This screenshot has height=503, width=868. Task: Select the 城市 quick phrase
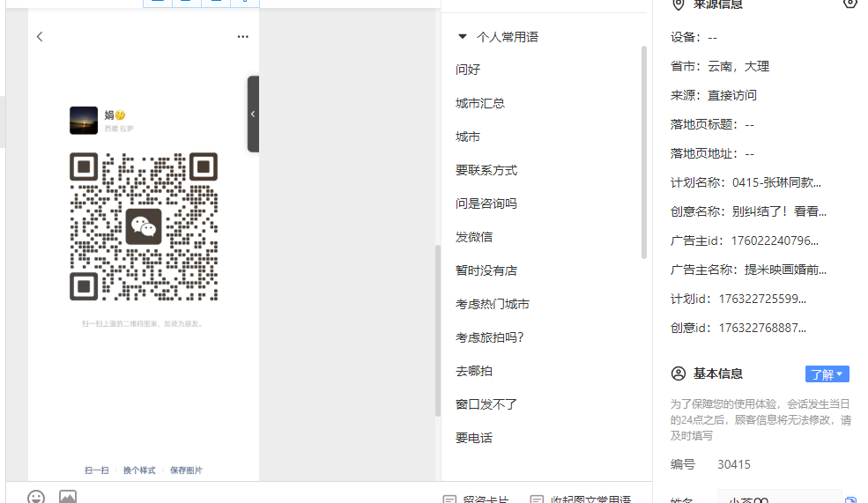pos(468,137)
